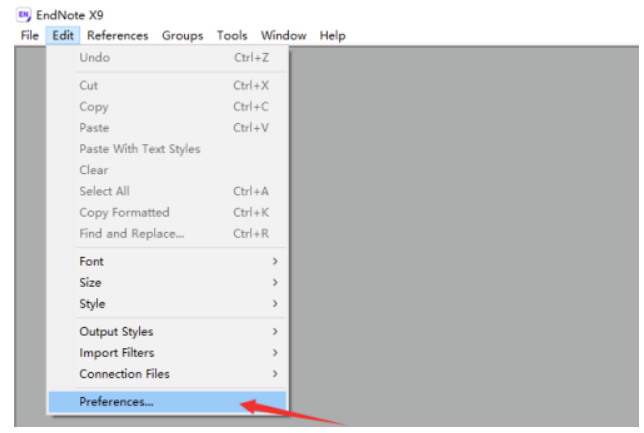Open Find and Replace entry
Viewport: 644px width, 433px height.
pos(168,234)
